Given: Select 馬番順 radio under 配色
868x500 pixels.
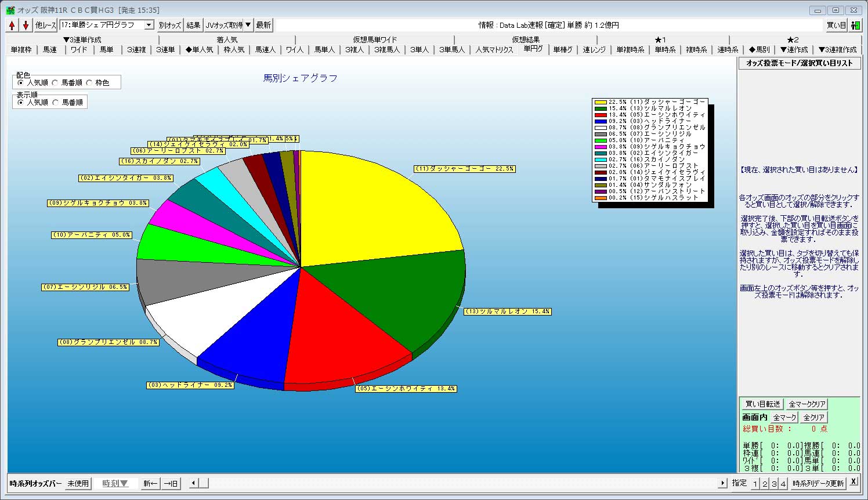Looking at the screenshot, I should 55,83.
